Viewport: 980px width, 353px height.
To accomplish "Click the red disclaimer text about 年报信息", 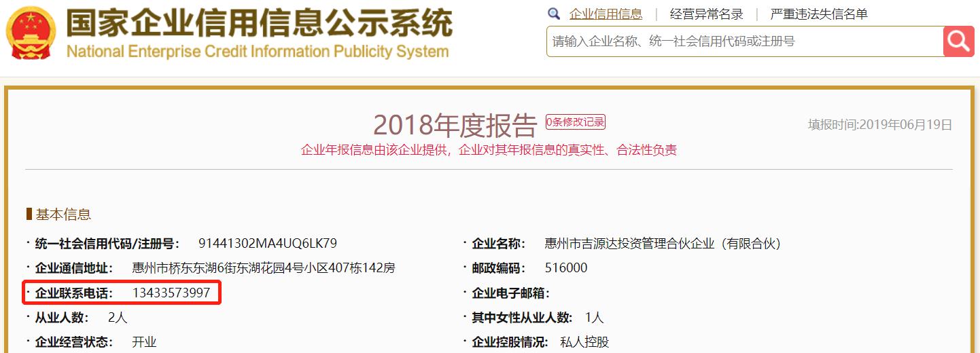I will click(x=489, y=151).
